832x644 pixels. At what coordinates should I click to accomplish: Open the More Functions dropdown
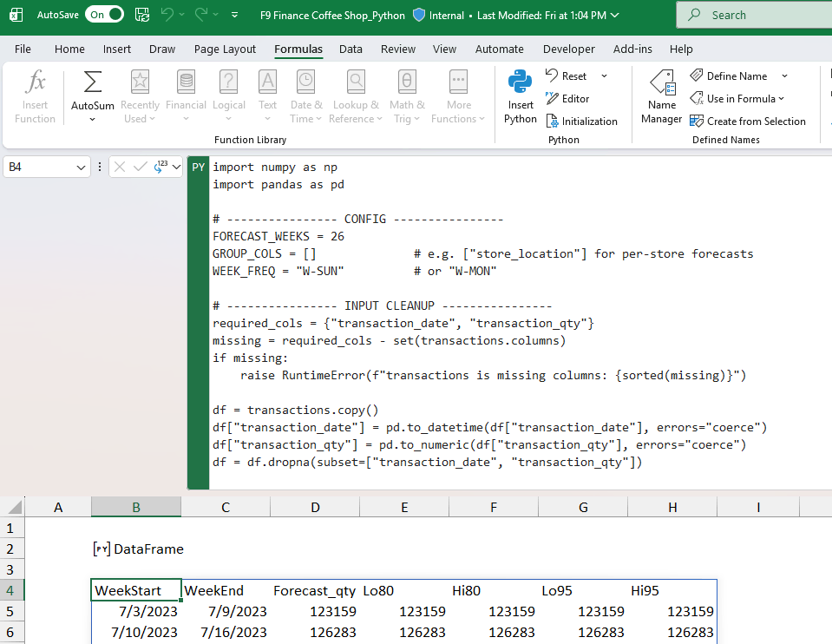(x=458, y=95)
